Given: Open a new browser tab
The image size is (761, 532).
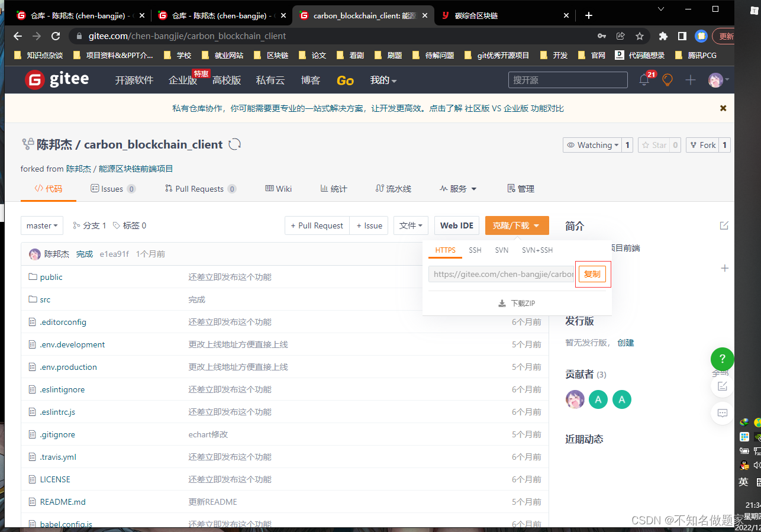Looking at the screenshot, I should [588, 15].
